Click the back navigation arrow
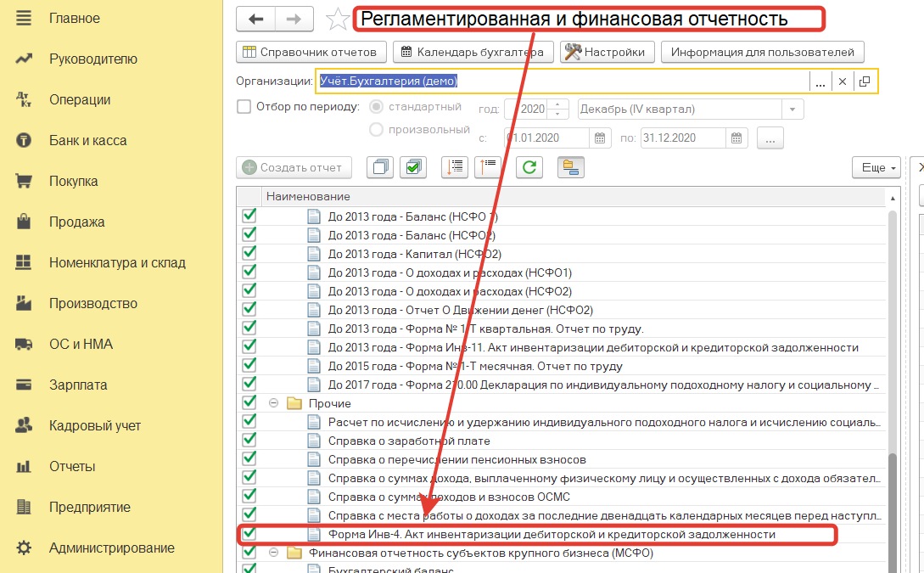 [255, 19]
